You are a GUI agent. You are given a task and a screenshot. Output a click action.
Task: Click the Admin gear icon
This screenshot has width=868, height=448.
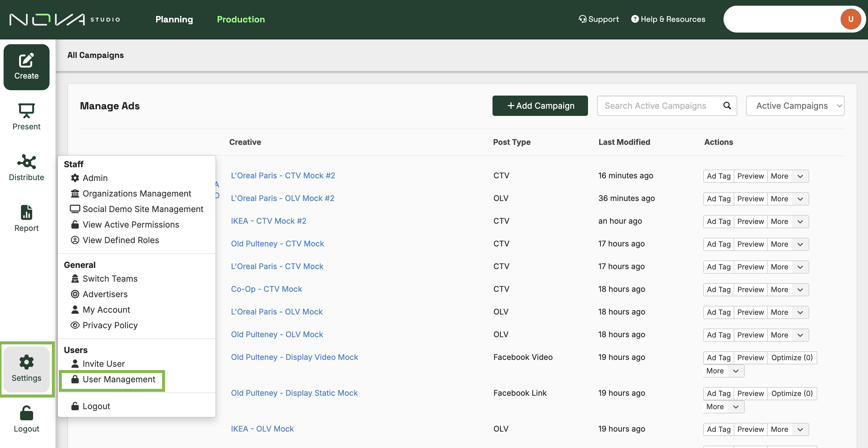click(x=75, y=178)
